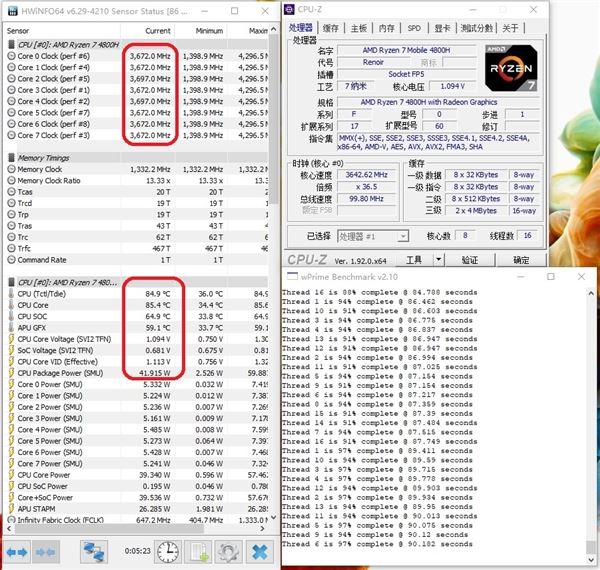Click the APU STAPM lightning icon
Viewport: 600px width, 570px height.
(x=11, y=509)
